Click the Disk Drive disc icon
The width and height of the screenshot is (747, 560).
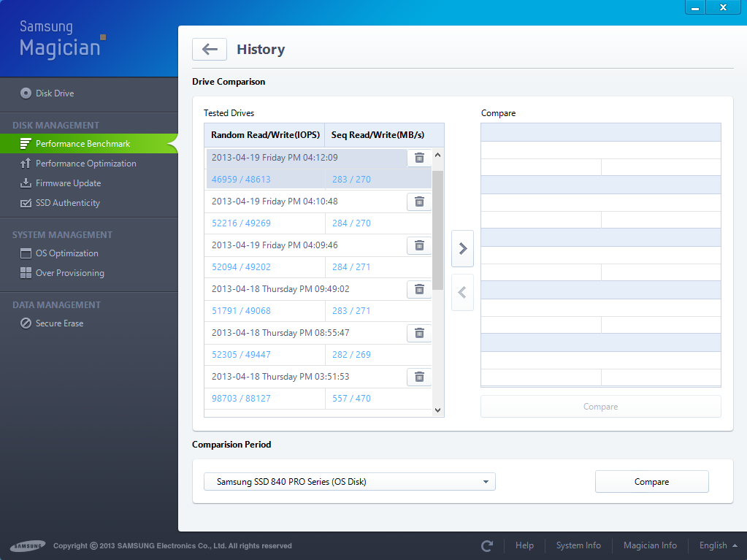pyautogui.click(x=26, y=93)
